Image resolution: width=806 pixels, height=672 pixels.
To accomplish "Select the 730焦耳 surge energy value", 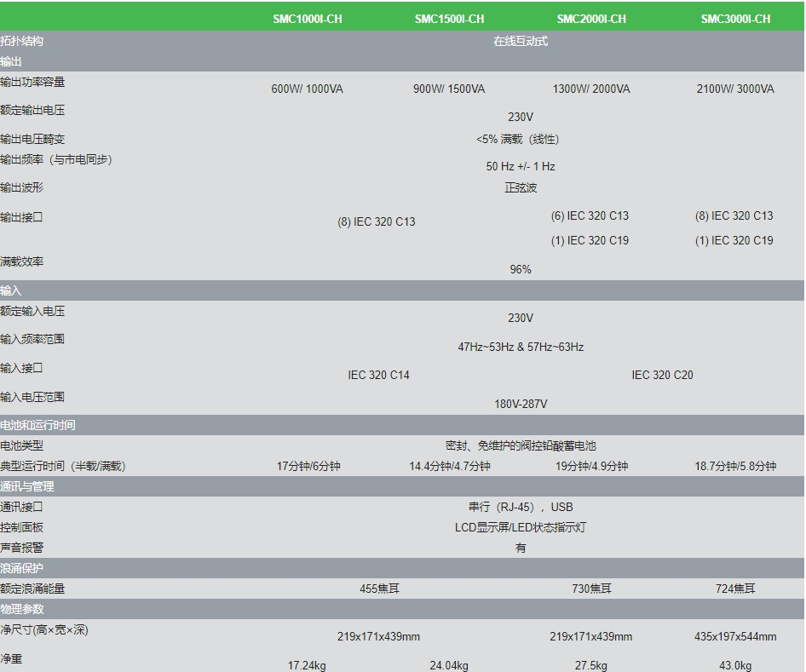I will (x=591, y=589).
